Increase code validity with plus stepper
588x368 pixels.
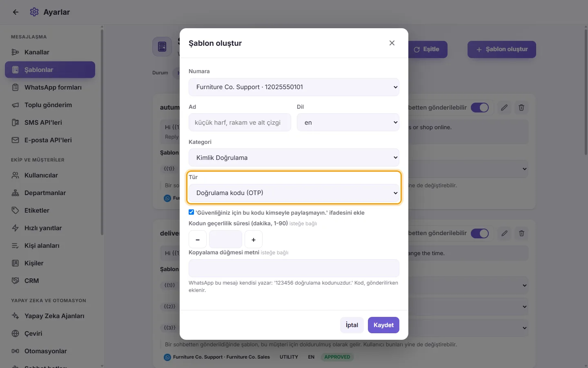(254, 240)
